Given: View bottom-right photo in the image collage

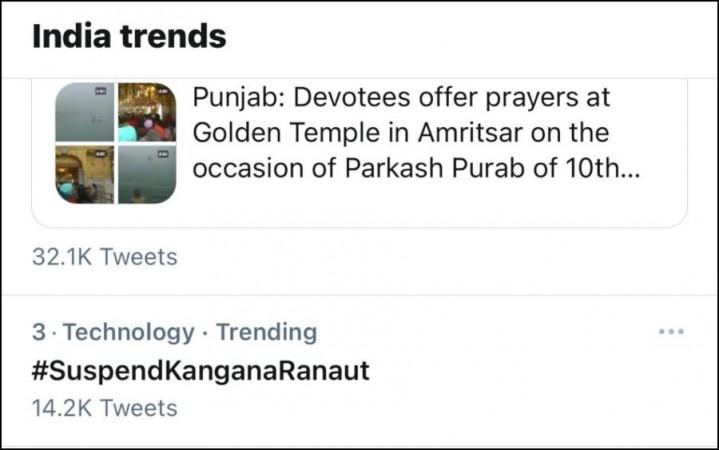Looking at the screenshot, I should (x=147, y=175).
